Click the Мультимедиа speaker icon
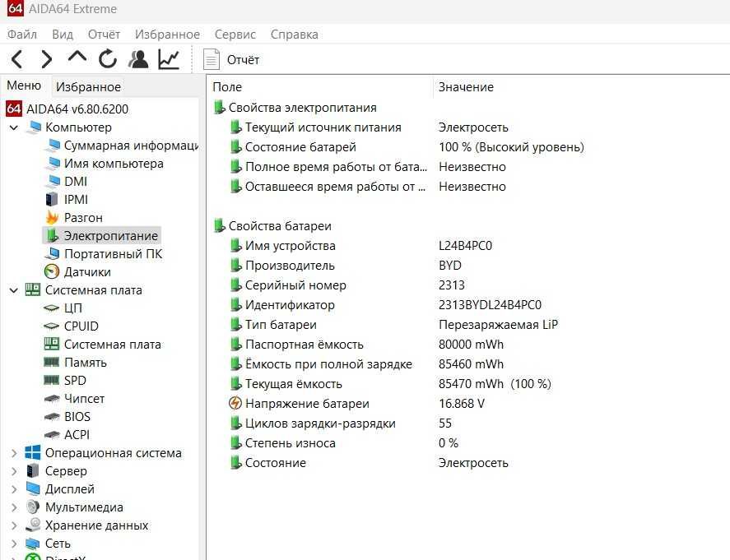This screenshot has width=730, height=560. [x=33, y=507]
